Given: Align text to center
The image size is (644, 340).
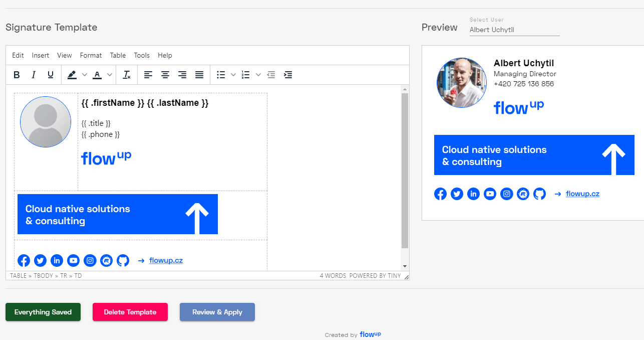Looking at the screenshot, I should point(165,75).
